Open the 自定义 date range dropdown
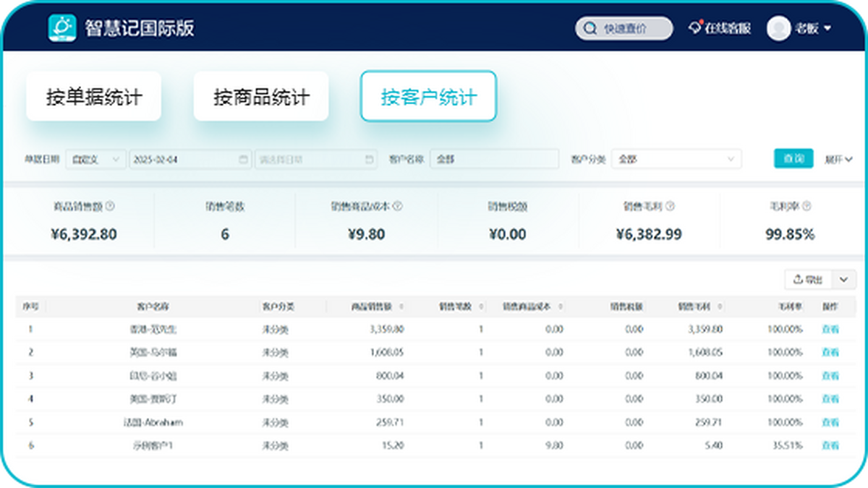This screenshot has width=868, height=488. coord(96,159)
